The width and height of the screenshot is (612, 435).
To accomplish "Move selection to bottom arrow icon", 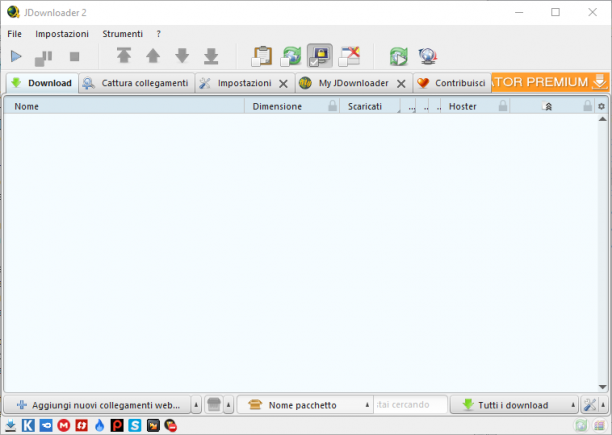I will [x=211, y=56].
